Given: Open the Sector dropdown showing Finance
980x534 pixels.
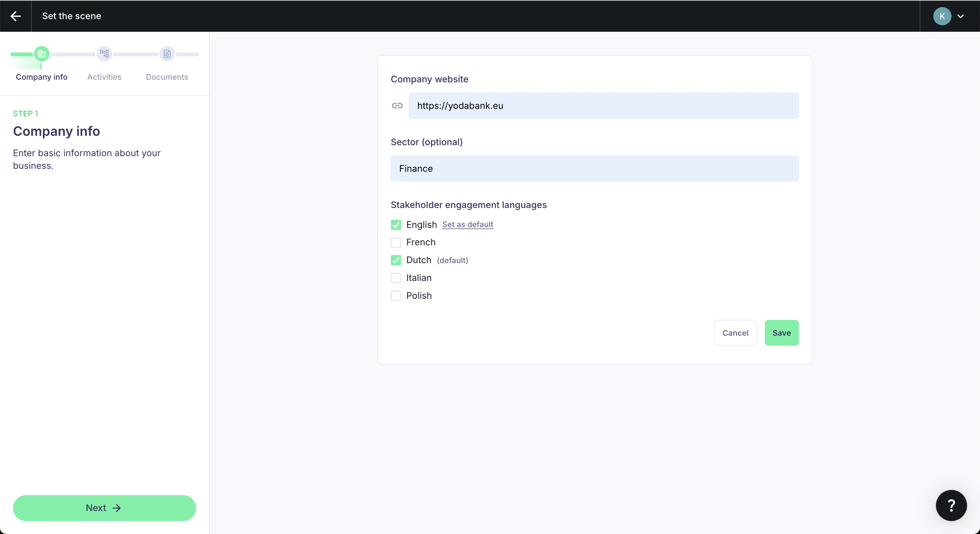Looking at the screenshot, I should pyautogui.click(x=594, y=168).
